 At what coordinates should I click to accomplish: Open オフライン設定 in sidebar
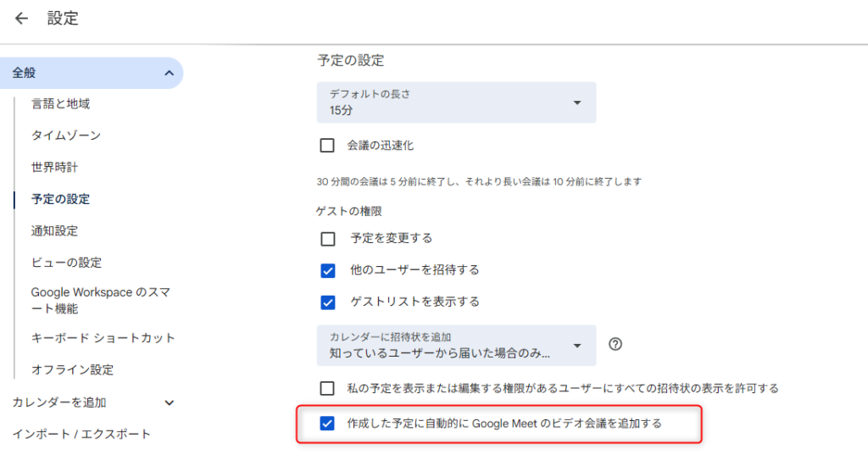point(72,370)
